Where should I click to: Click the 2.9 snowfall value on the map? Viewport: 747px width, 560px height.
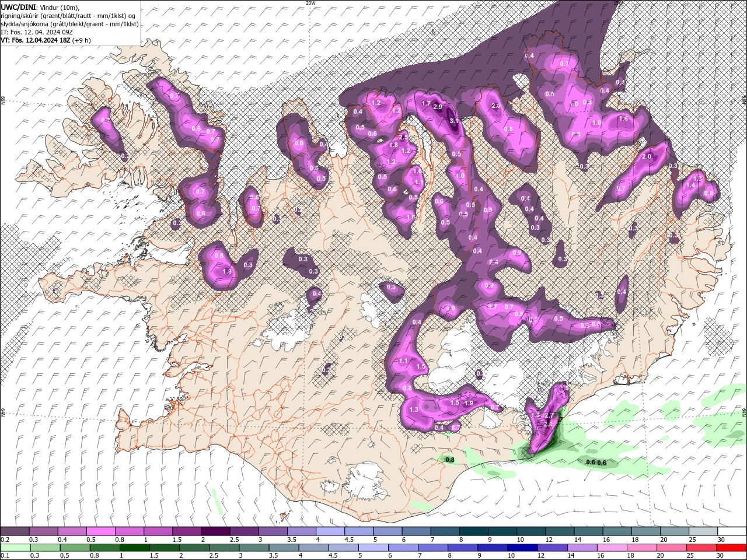click(x=438, y=107)
